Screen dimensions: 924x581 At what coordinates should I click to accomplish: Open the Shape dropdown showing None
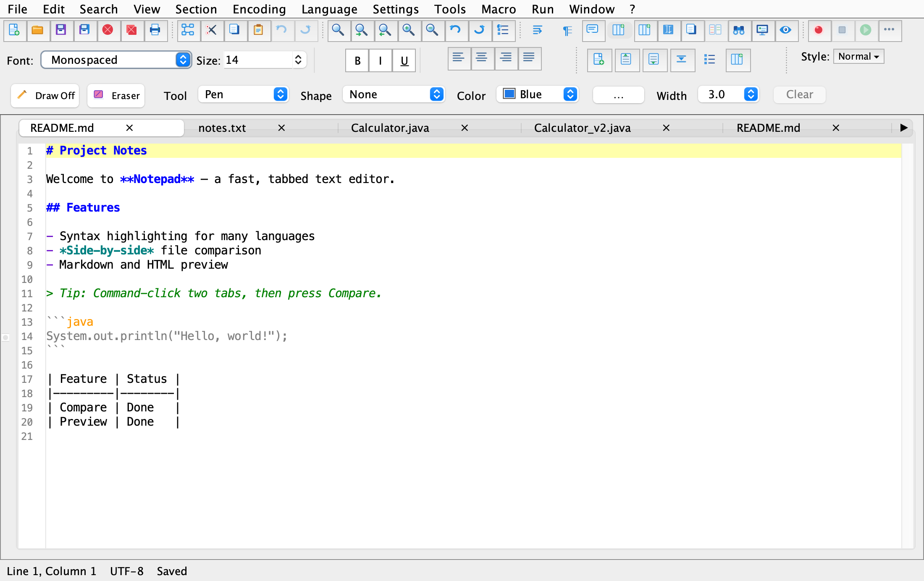pos(394,94)
